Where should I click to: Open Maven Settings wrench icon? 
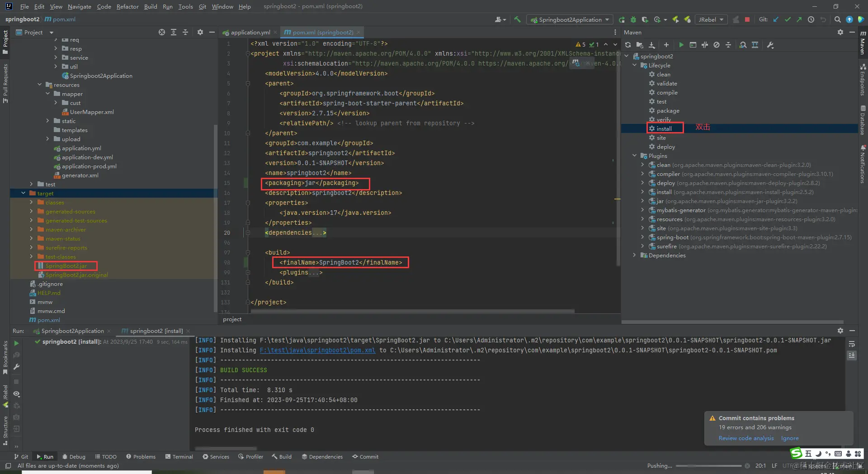[770, 45]
